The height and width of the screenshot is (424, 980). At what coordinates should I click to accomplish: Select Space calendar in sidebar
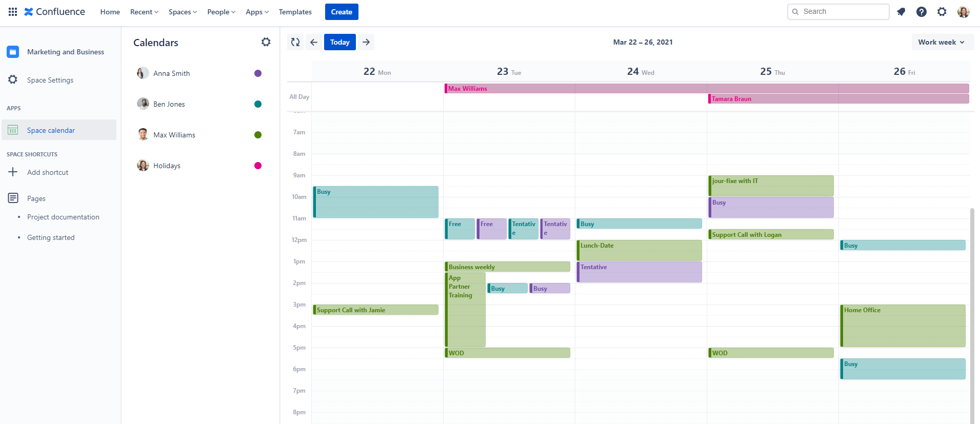[x=51, y=130]
